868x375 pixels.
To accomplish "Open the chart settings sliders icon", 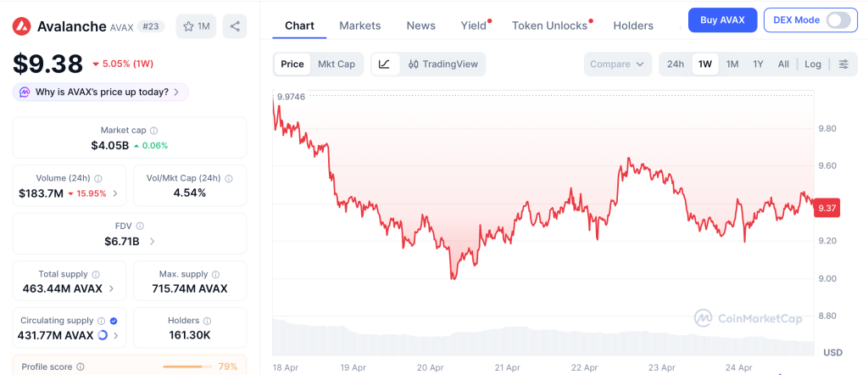I will pyautogui.click(x=843, y=64).
